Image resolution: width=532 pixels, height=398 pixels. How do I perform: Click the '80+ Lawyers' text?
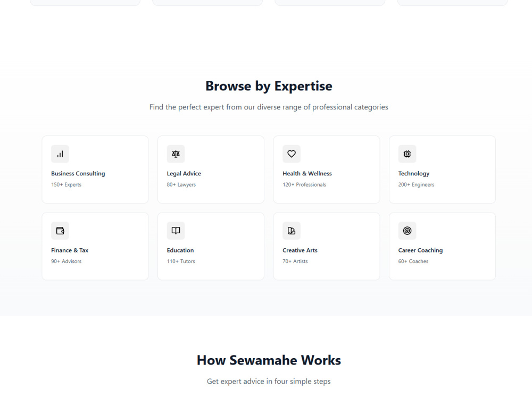(181, 185)
